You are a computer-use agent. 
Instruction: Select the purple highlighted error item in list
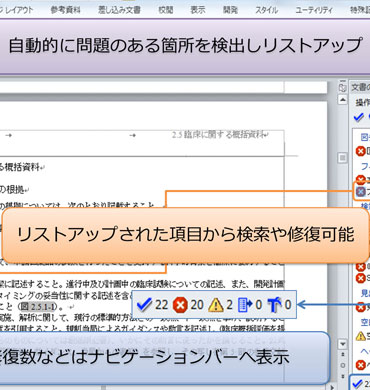pyautogui.click(x=361, y=191)
